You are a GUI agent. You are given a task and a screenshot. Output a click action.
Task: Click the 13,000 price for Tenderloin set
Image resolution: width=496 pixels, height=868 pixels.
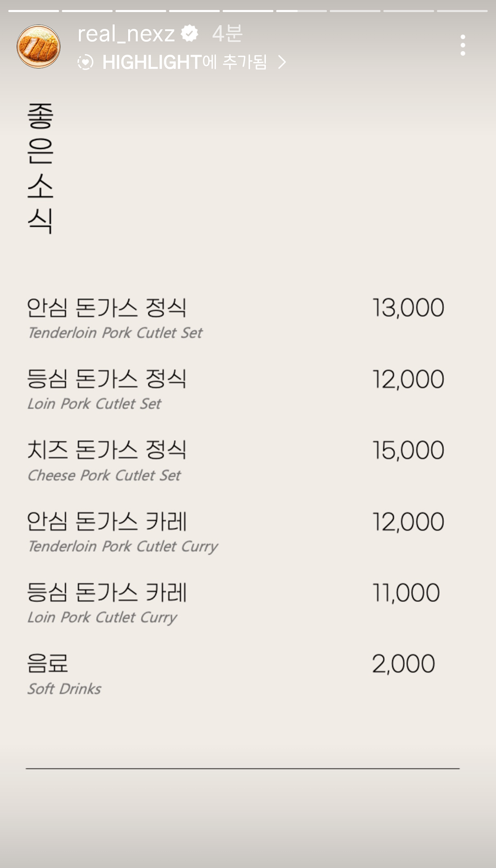pyautogui.click(x=408, y=308)
